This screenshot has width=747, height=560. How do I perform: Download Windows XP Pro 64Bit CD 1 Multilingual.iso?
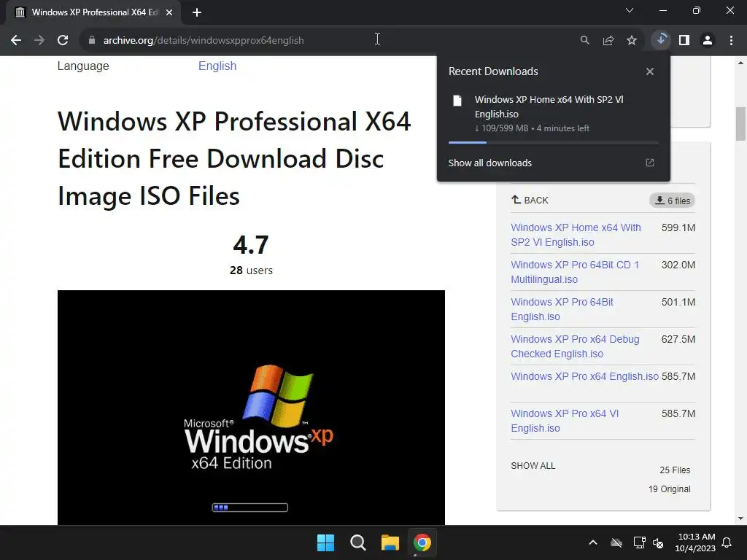click(x=575, y=272)
